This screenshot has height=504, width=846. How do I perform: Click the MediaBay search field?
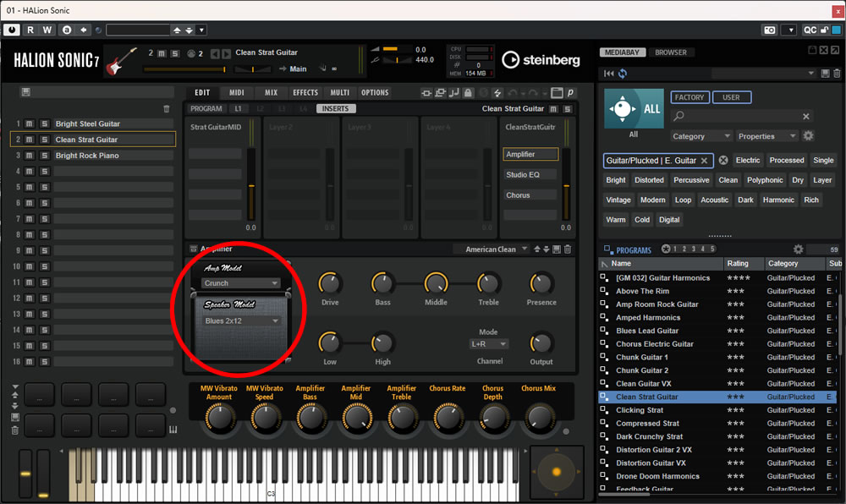742,117
